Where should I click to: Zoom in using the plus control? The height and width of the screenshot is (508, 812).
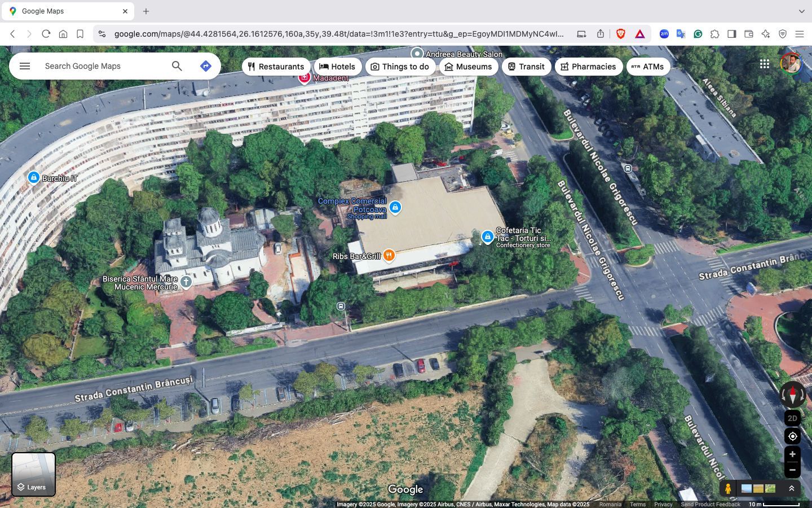(792, 454)
